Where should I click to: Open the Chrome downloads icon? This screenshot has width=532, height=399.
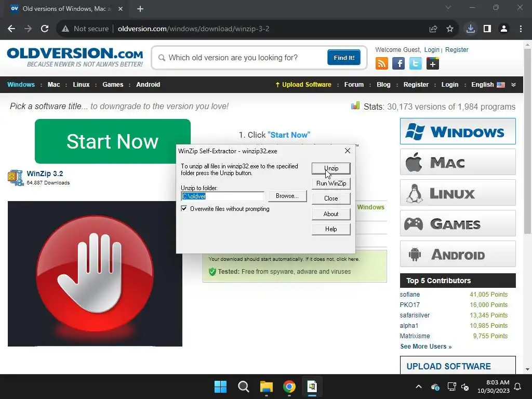(x=471, y=29)
